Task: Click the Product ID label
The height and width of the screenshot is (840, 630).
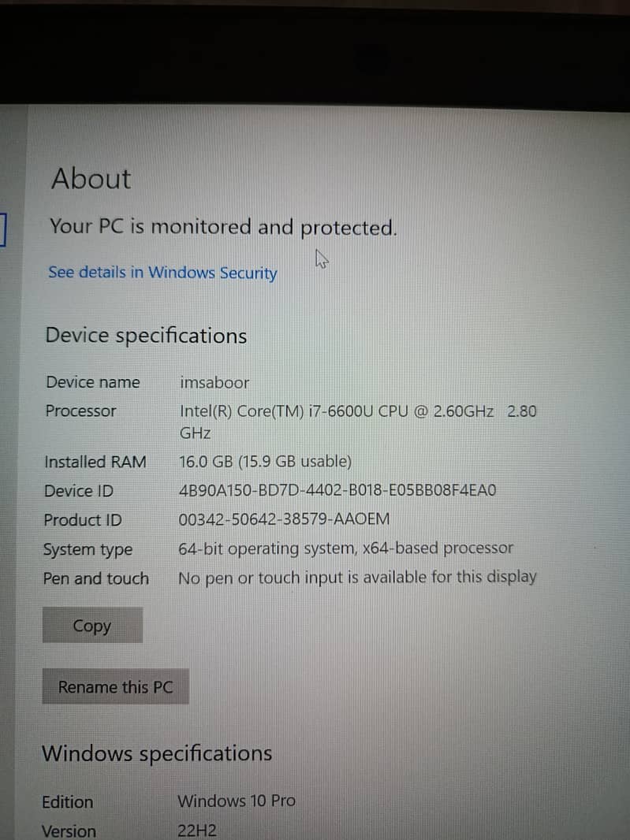Action: tap(83, 519)
